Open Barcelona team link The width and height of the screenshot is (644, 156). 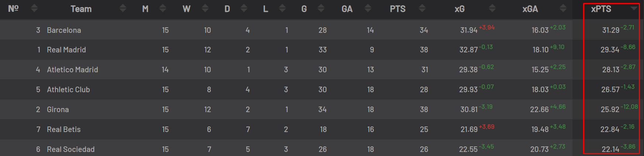point(64,30)
